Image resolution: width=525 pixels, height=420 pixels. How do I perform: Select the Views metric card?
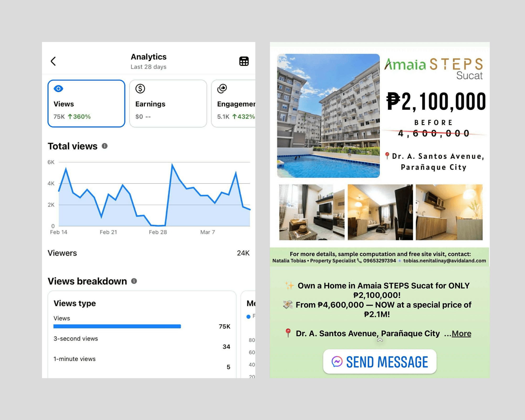click(x=86, y=104)
